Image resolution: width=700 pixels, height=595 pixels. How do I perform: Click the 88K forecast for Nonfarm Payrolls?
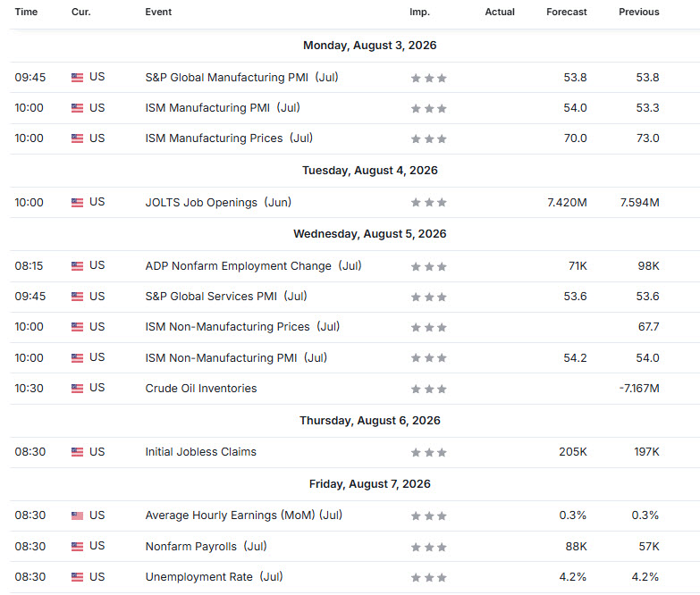[576, 547]
